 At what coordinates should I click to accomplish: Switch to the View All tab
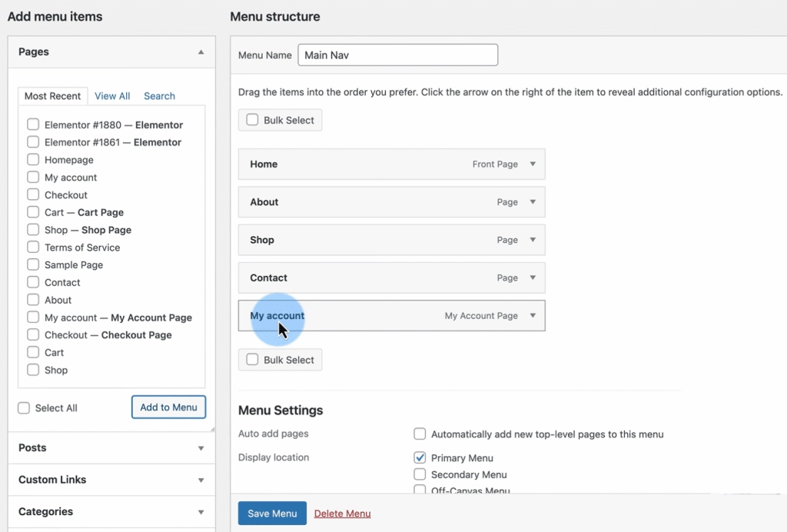(112, 96)
